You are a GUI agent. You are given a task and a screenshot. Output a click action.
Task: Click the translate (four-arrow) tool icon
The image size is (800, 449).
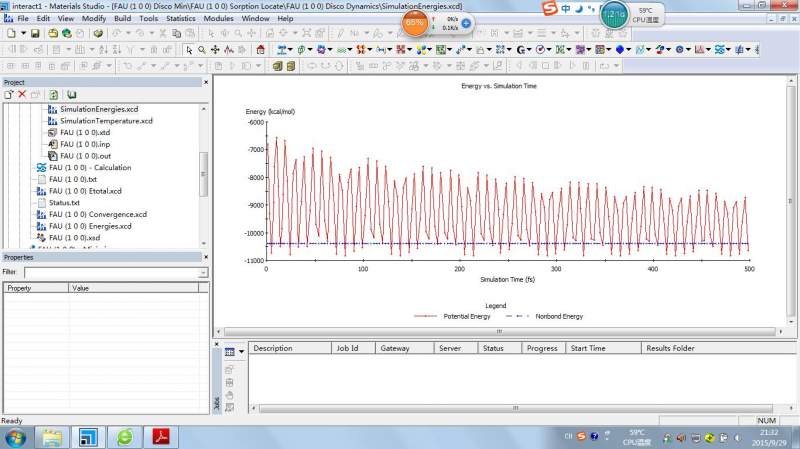tap(216, 49)
